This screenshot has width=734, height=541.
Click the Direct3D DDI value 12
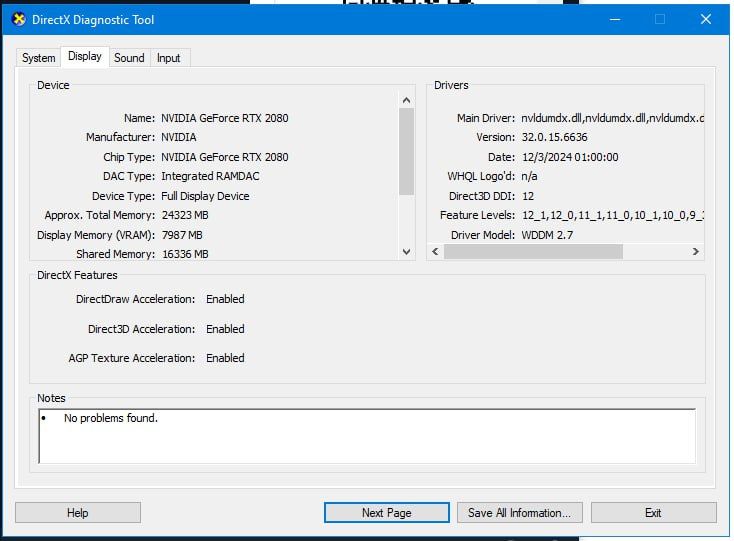[x=528, y=196]
